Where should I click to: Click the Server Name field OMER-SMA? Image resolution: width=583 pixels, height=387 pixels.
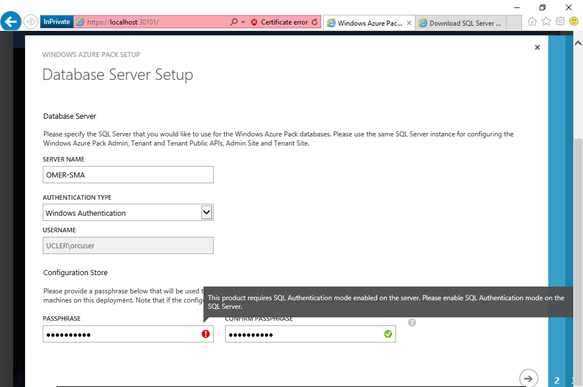128,175
